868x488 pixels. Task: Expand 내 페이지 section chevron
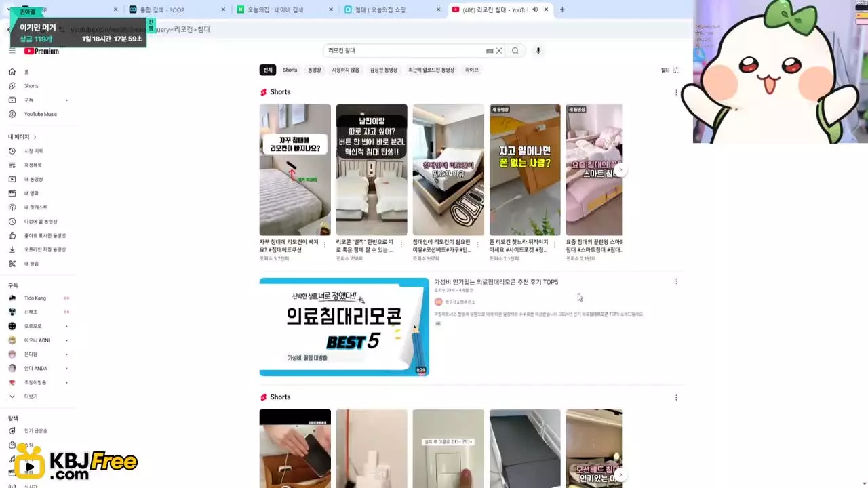[x=35, y=137]
